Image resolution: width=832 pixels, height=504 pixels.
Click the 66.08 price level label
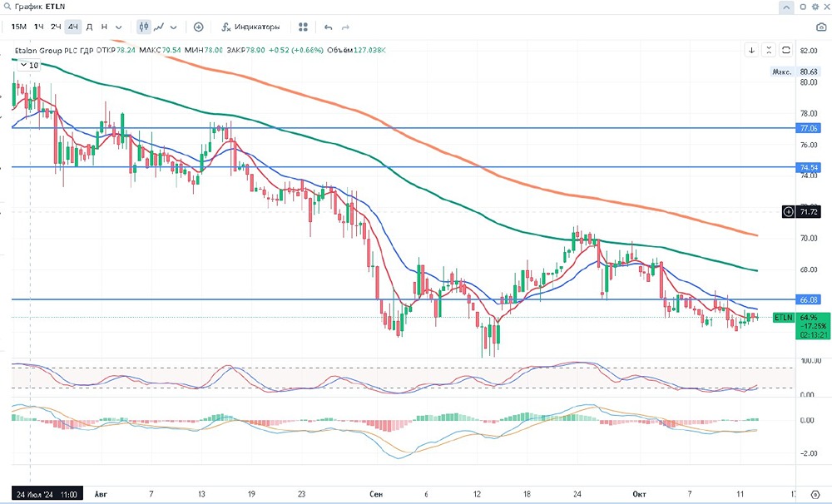pyautogui.click(x=808, y=299)
